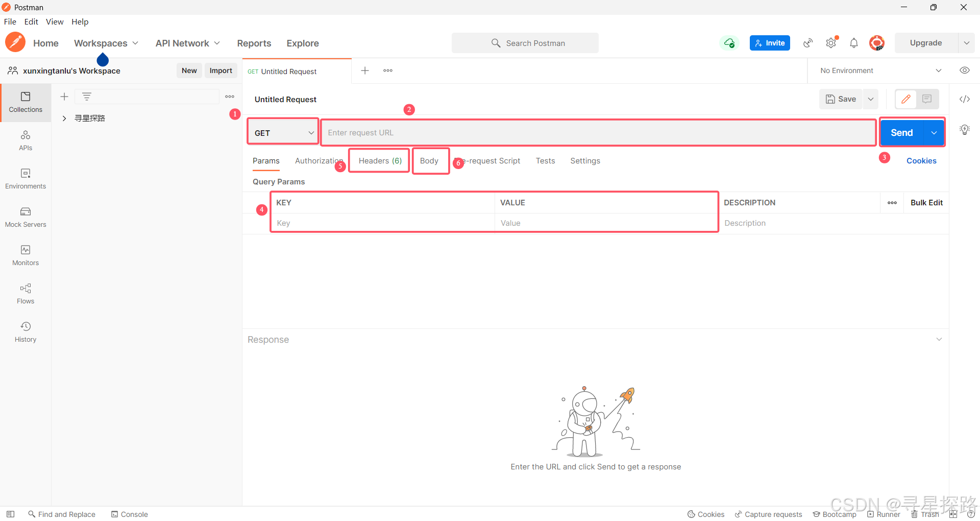
Task: Open the Workspaces dropdown
Action: [x=106, y=43]
